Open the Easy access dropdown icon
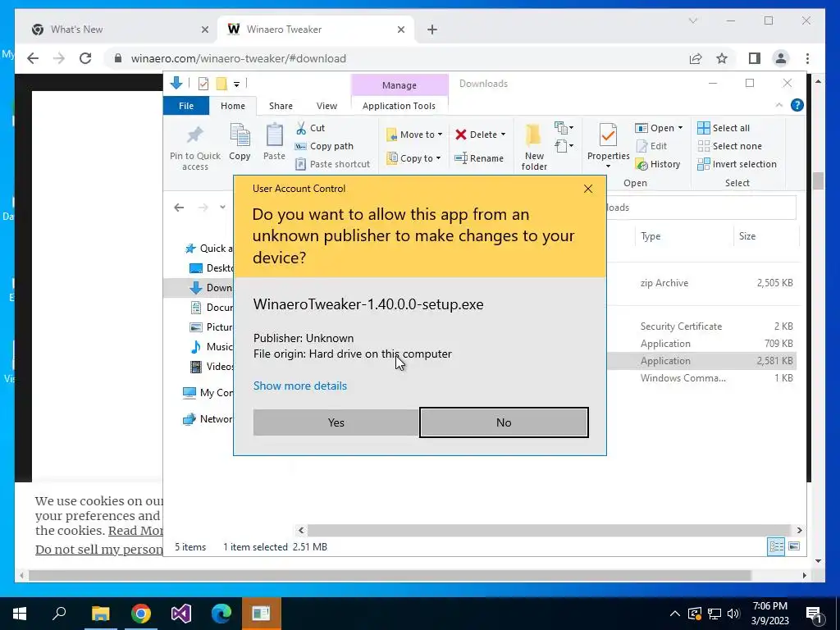This screenshot has height=630, width=840. [x=564, y=146]
